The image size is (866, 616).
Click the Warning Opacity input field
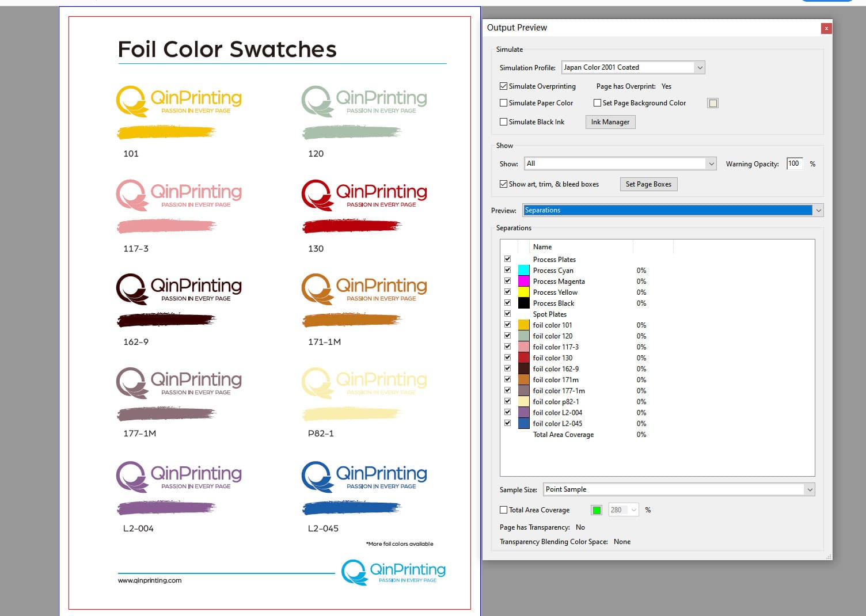(795, 163)
